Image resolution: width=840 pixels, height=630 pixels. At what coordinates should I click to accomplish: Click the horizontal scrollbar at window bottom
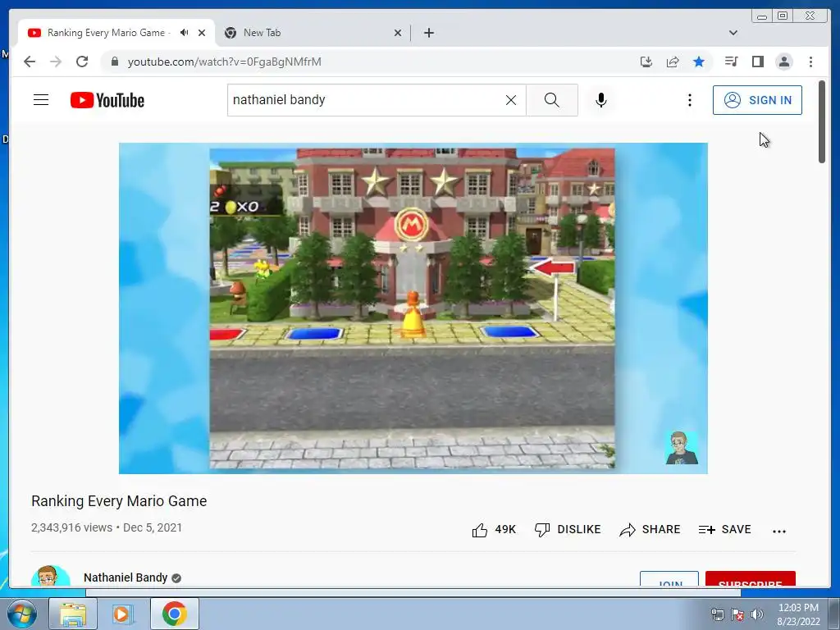413,592
